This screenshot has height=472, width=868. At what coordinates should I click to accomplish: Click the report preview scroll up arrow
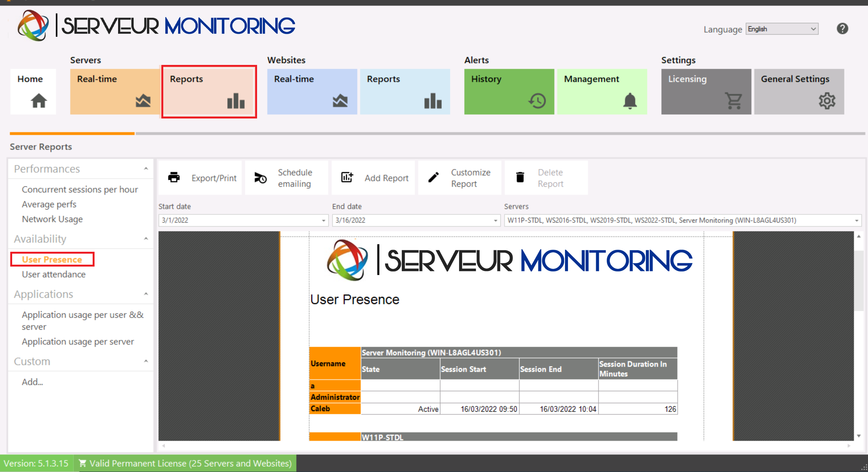pos(859,236)
